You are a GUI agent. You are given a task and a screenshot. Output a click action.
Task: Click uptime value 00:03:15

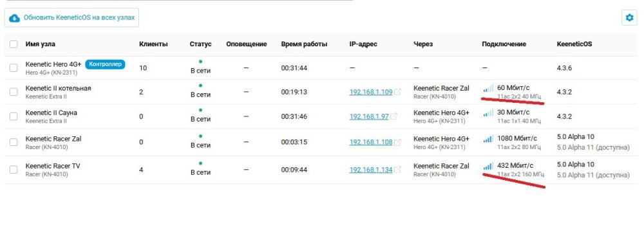[294, 142]
